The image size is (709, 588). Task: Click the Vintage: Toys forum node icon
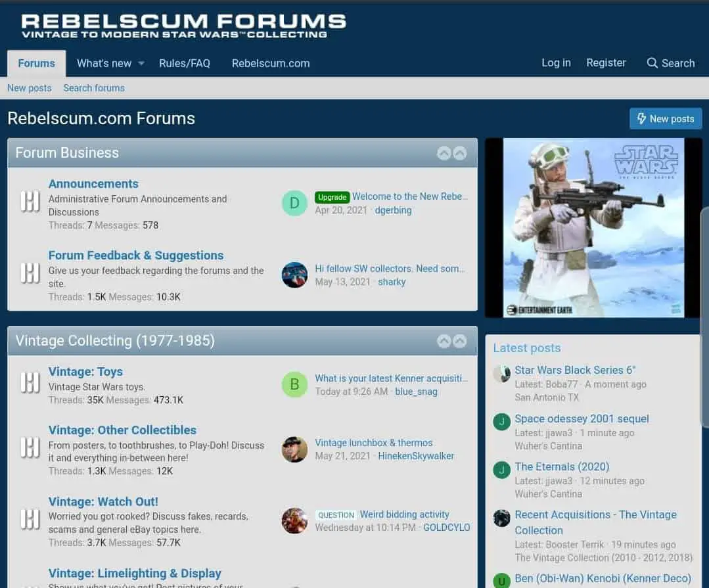click(30, 382)
